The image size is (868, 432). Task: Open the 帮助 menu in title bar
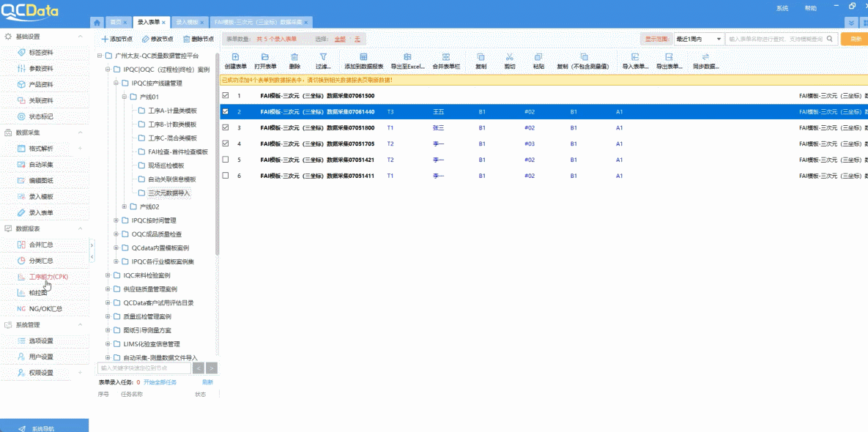(x=810, y=8)
